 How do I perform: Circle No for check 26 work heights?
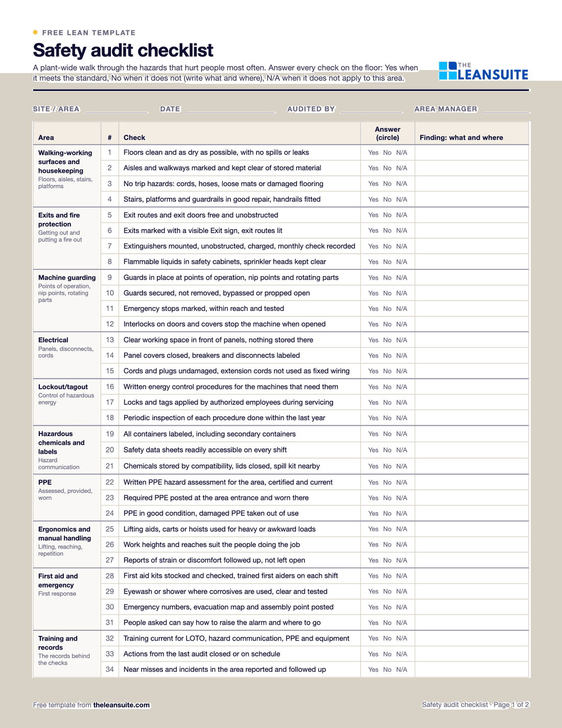coord(387,544)
